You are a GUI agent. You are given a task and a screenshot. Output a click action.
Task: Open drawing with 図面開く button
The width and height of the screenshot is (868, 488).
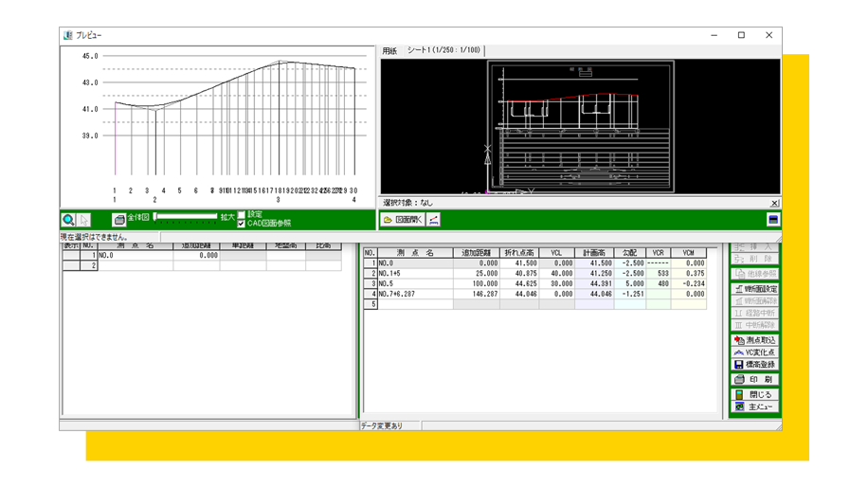403,220
